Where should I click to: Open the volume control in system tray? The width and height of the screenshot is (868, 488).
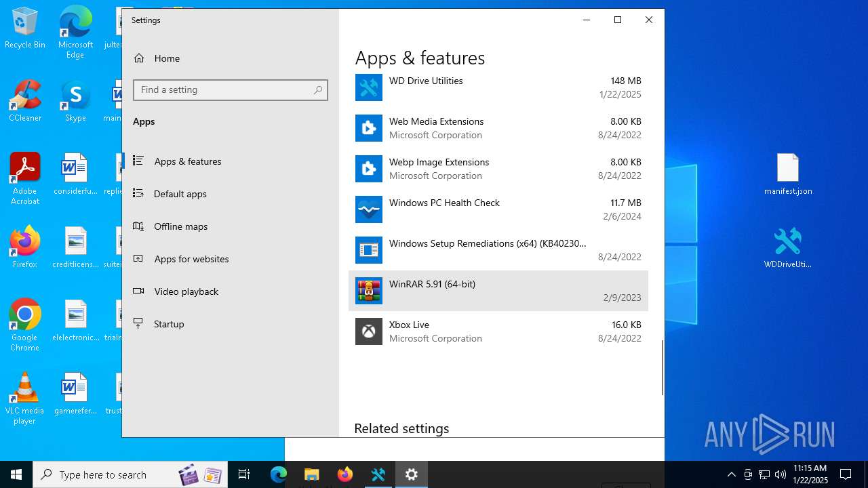(781, 474)
